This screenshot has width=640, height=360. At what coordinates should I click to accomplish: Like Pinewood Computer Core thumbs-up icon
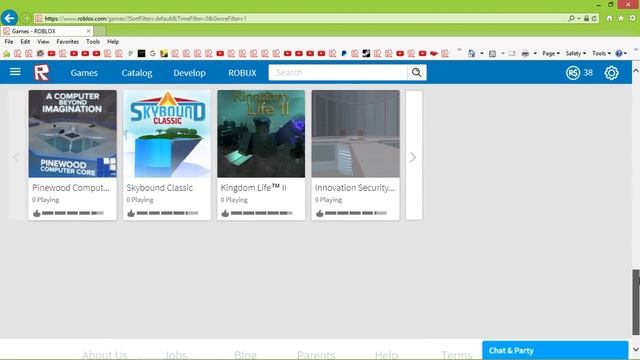[x=37, y=213]
